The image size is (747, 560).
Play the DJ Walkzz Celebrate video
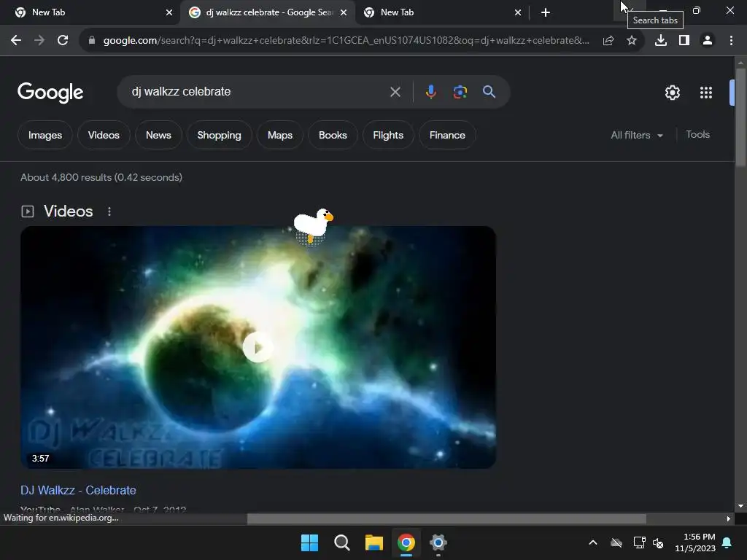258,348
